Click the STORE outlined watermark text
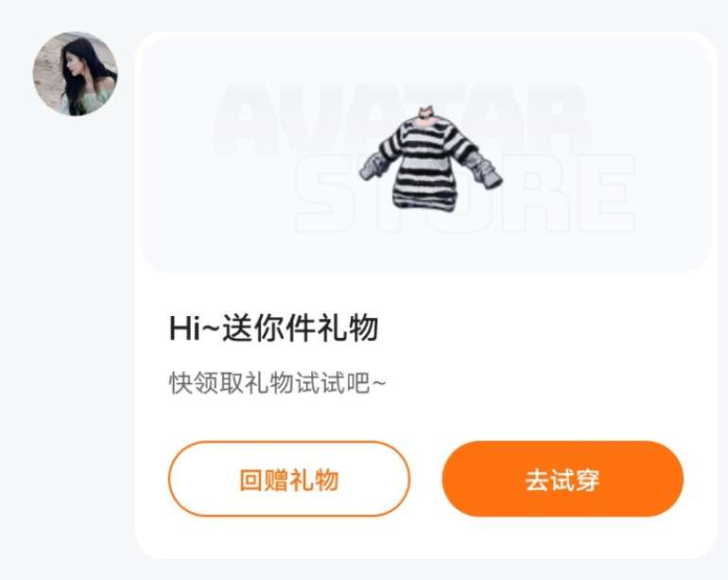 [465, 193]
